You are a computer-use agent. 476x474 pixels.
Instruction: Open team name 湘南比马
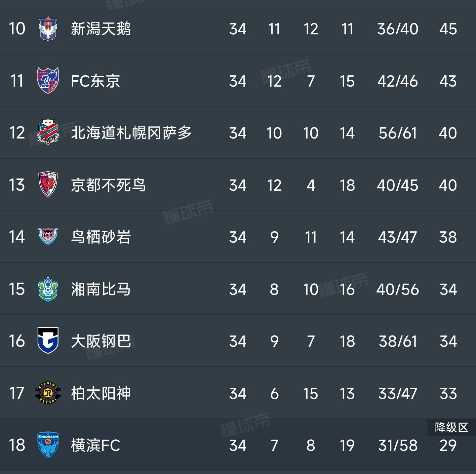tap(101, 289)
